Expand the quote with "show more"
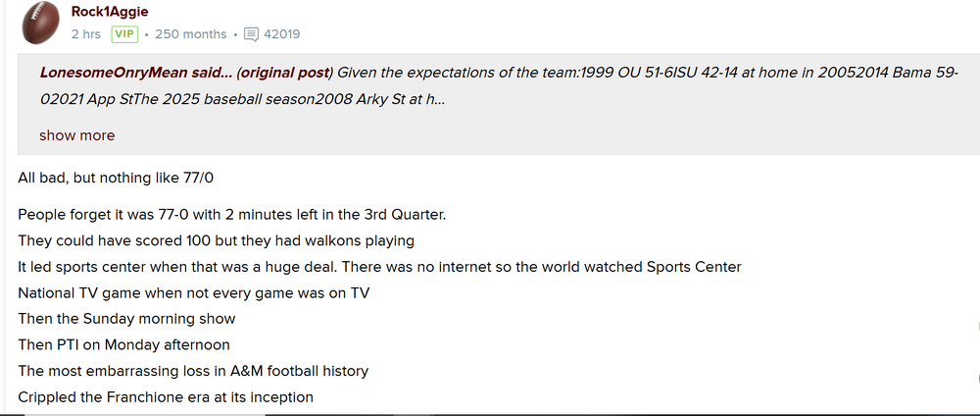 pos(76,135)
